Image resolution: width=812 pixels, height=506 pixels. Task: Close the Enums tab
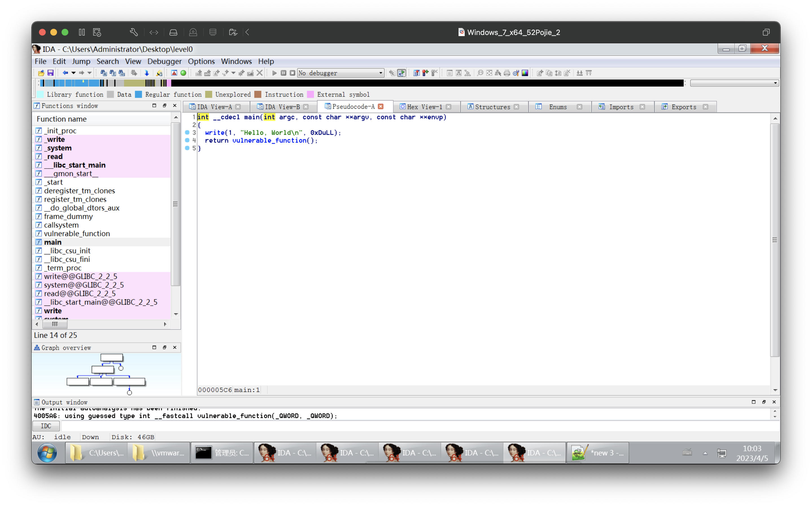coord(579,107)
